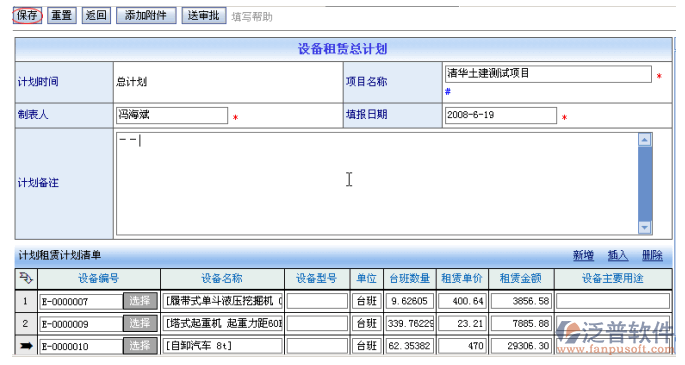Viewport: 685px width, 365px height.
Task: Click the remarks scrollbar down arrow
Action: (x=645, y=227)
